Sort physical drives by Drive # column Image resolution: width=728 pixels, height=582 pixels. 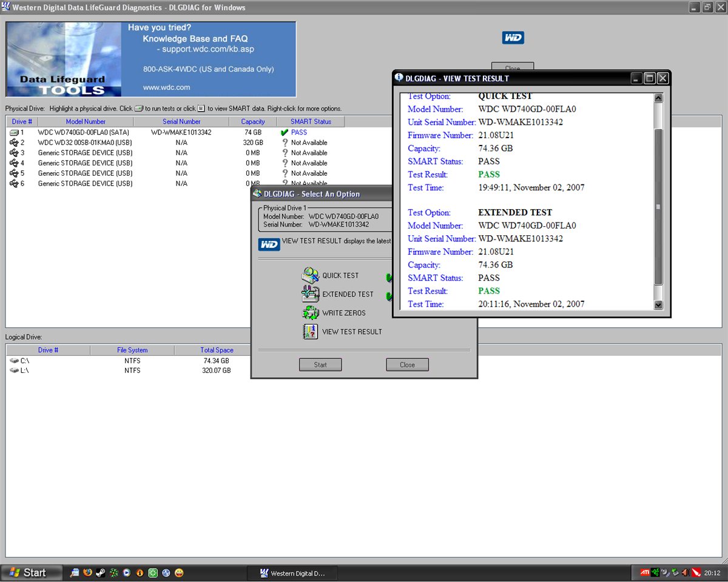point(22,122)
